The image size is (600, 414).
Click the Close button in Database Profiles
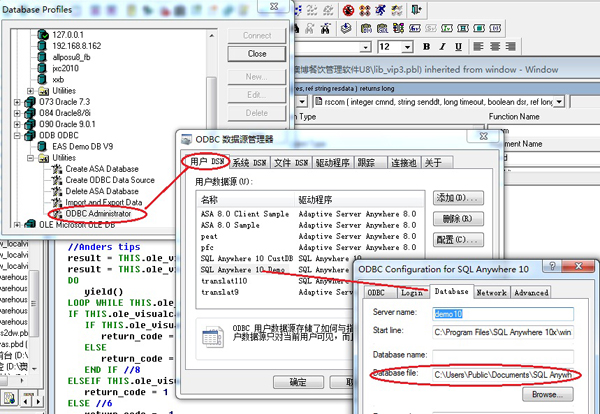[257, 53]
